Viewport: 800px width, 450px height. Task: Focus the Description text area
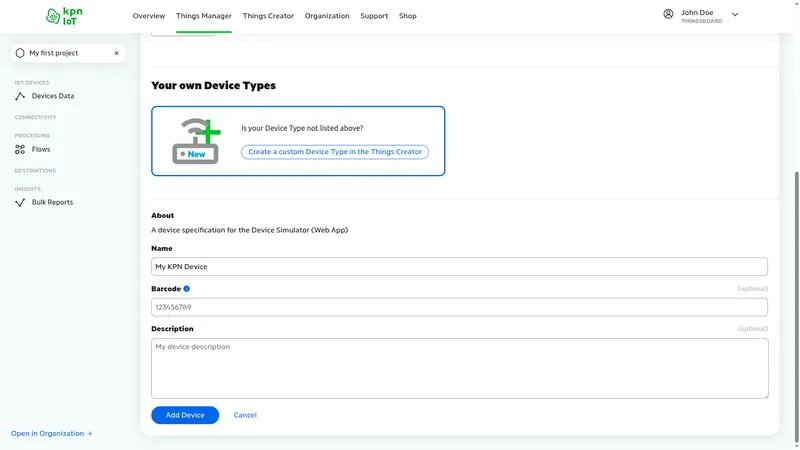[x=460, y=368]
